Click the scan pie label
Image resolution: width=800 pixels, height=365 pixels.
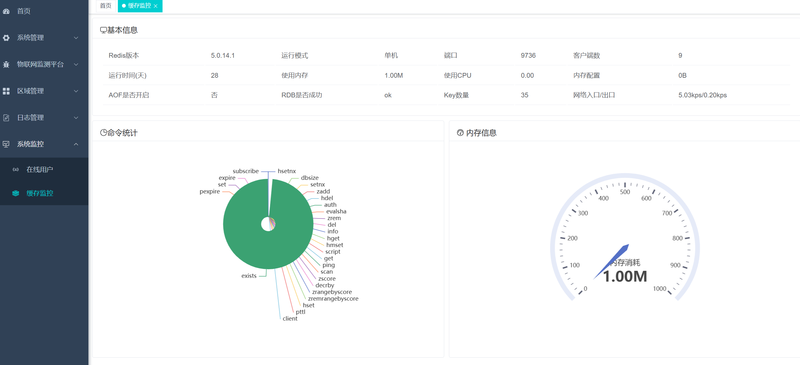pyautogui.click(x=327, y=272)
